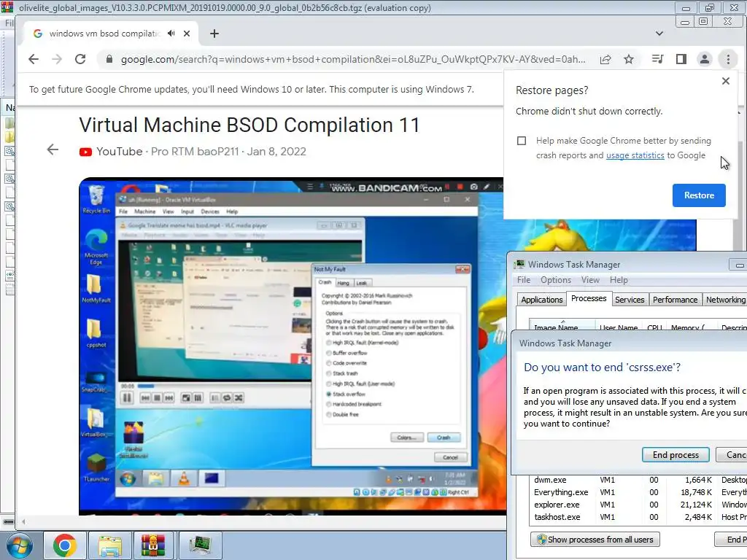The width and height of the screenshot is (747, 560).
Task: Click 'Show processes from all users' button
Action: pyautogui.click(x=595, y=540)
